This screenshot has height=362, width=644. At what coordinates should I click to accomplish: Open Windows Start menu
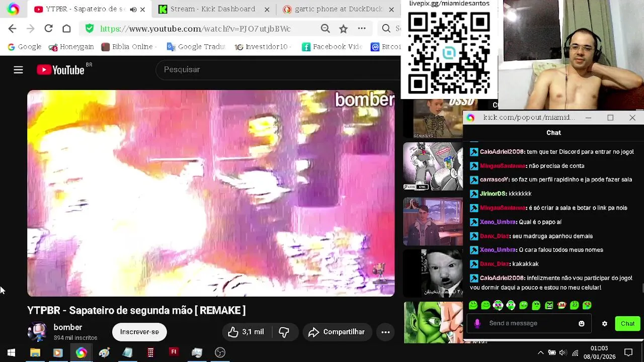point(11,352)
